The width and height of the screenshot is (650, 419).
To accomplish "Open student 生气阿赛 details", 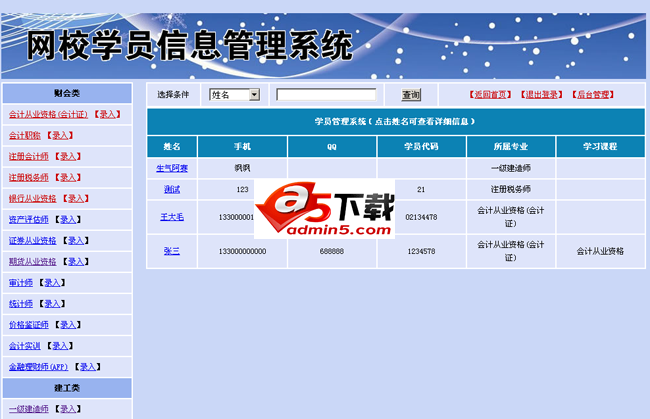I will pyautogui.click(x=172, y=168).
